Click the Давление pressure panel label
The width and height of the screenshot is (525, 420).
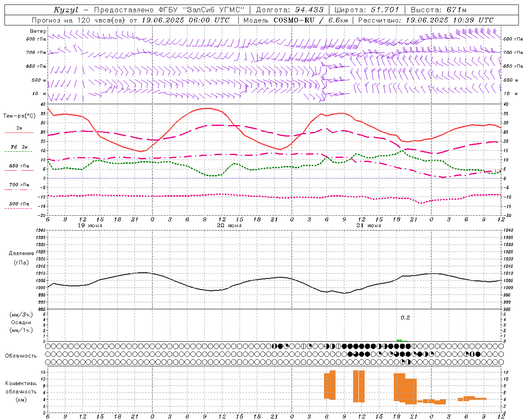click(21, 253)
